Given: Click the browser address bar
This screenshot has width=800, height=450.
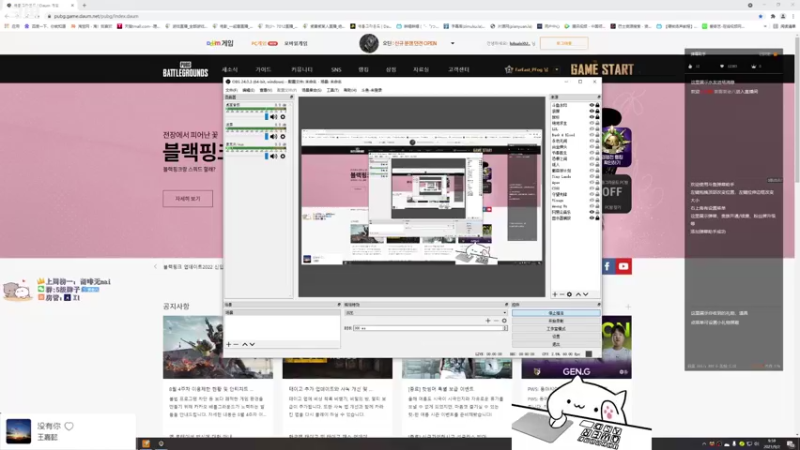Looking at the screenshot, I should coord(398,16).
